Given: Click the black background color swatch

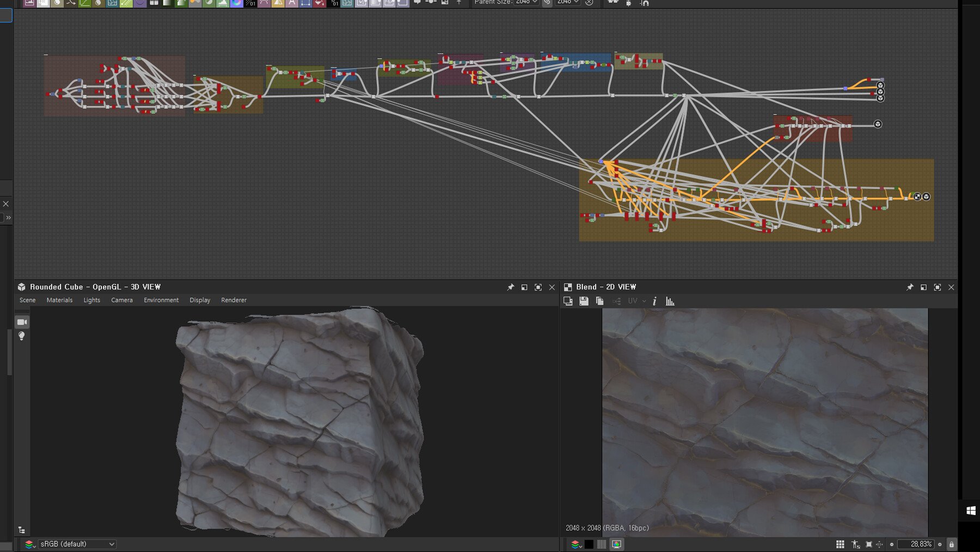Looking at the screenshot, I should [589, 544].
